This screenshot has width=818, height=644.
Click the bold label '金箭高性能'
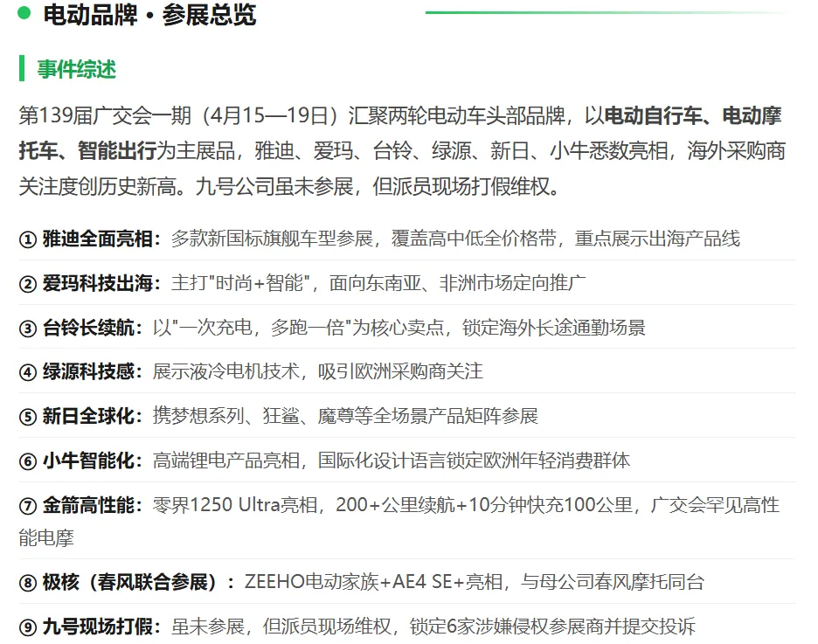click(88, 505)
